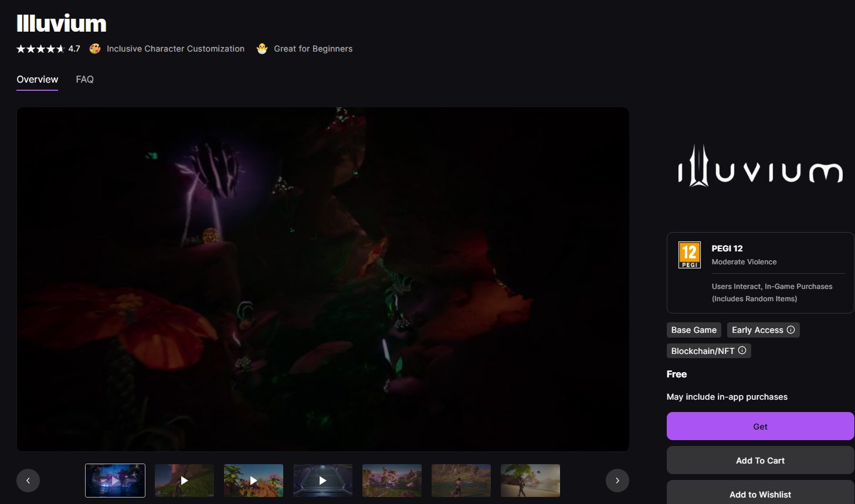Play the fourth video thumbnail
This screenshot has height=504, width=855.
[323, 481]
